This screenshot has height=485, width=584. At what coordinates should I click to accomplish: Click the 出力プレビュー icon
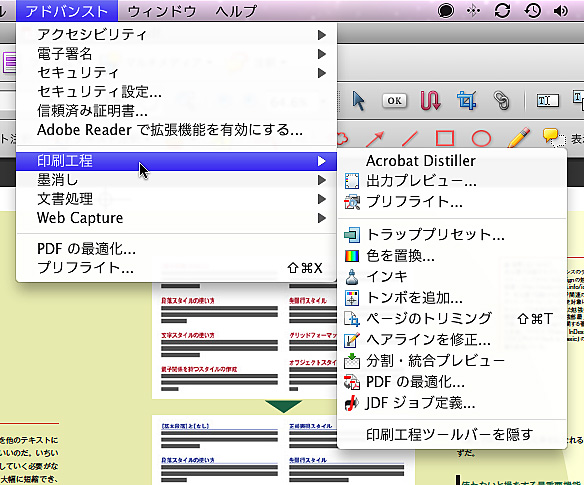pos(352,181)
